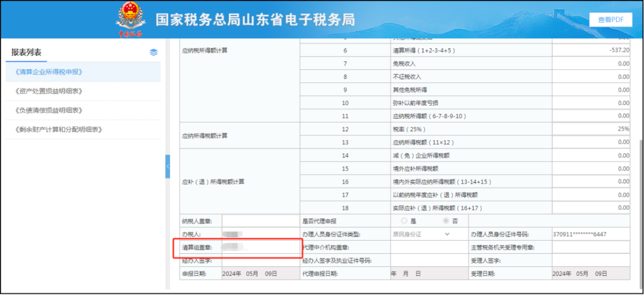Click the 报表列表 heading
This screenshot has height=295, width=644.
click(27, 52)
